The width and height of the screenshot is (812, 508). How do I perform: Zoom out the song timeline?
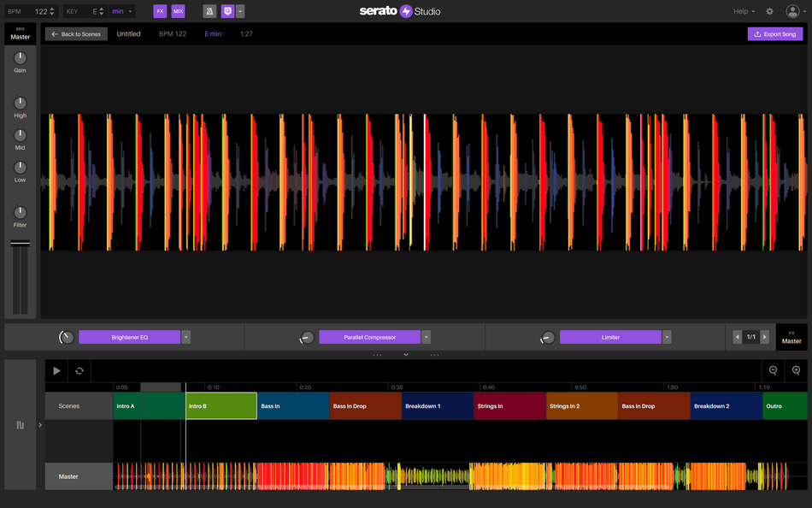(x=773, y=370)
